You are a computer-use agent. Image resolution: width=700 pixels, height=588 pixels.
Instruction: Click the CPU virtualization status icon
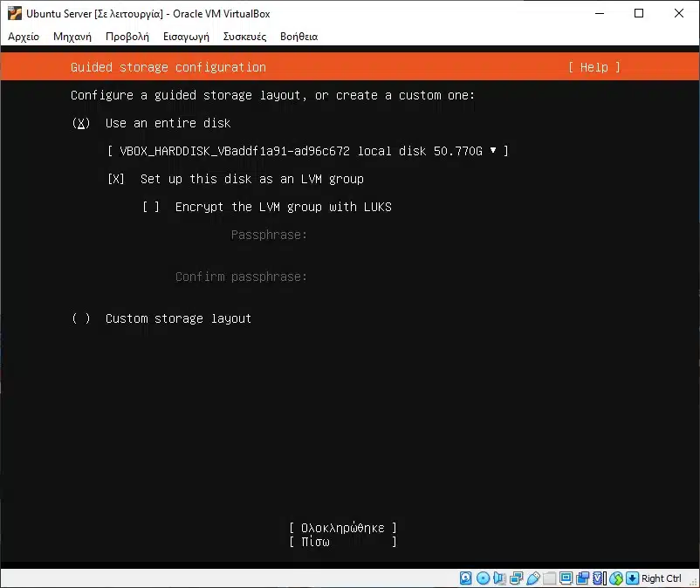tap(600, 578)
